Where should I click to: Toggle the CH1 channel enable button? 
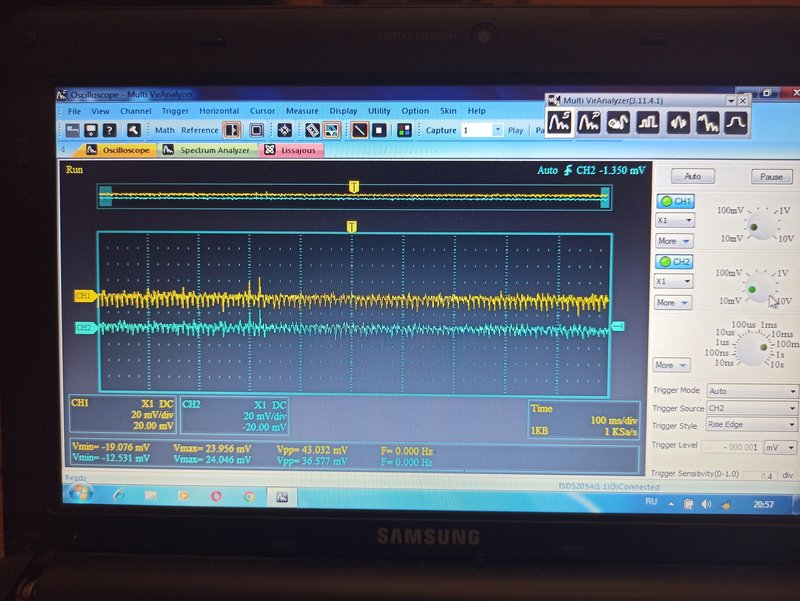pyautogui.click(x=675, y=201)
